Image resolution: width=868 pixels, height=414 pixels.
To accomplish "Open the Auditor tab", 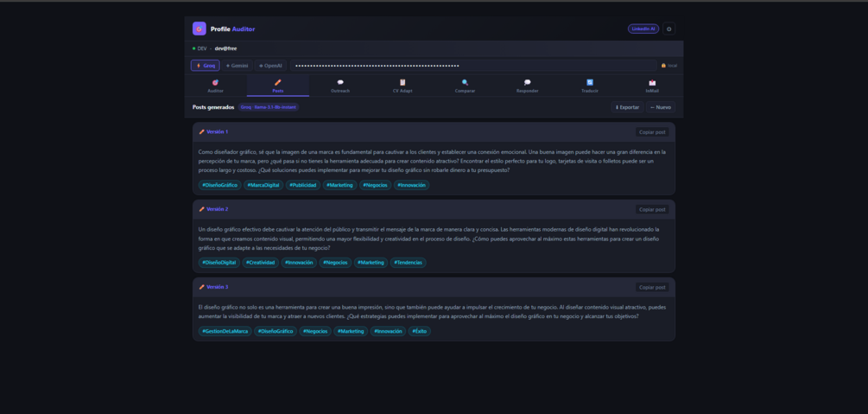I will click(215, 86).
